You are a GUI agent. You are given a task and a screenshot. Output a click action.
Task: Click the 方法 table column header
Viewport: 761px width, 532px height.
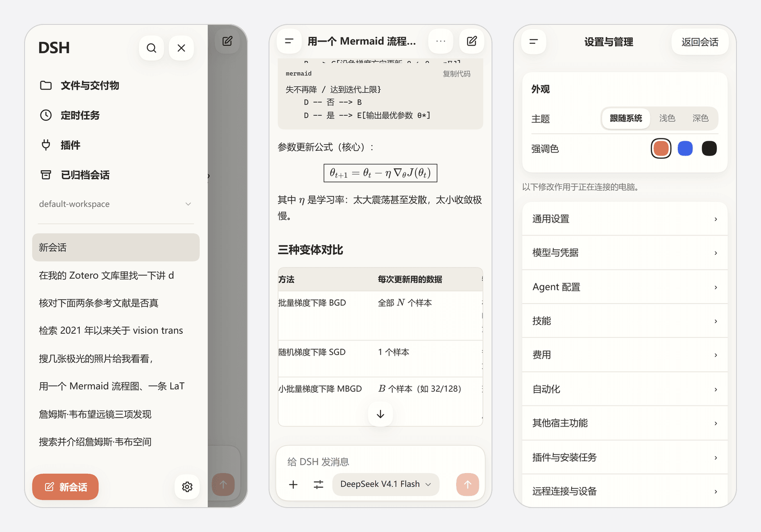point(286,280)
